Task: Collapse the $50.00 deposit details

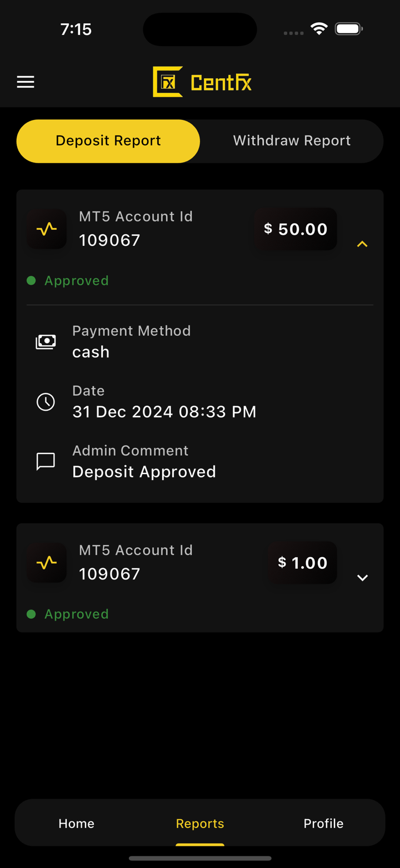Action: [362, 244]
